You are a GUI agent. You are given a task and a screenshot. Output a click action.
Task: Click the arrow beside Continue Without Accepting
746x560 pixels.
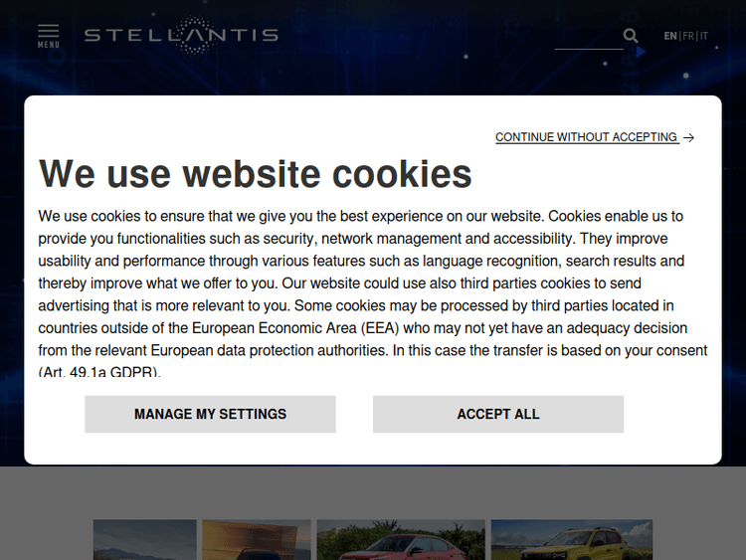[x=689, y=138]
